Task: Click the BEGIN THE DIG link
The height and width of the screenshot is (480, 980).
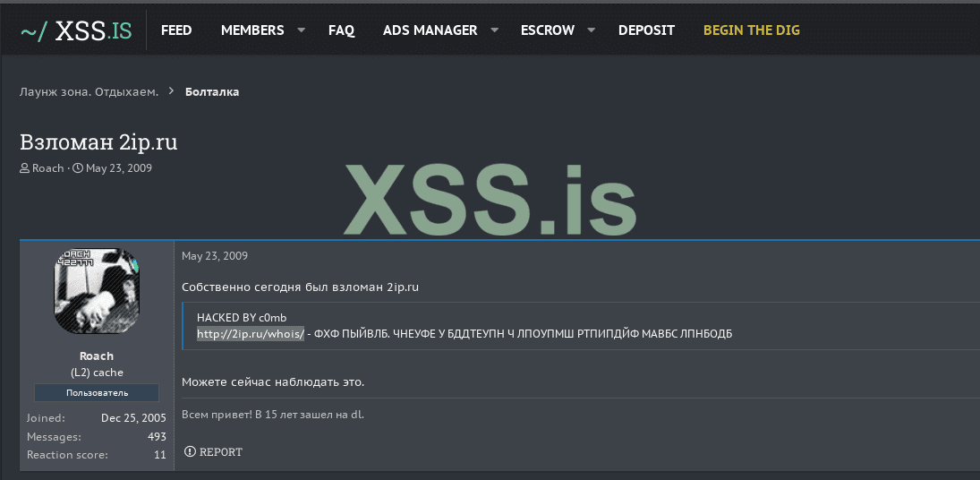Action: [751, 30]
